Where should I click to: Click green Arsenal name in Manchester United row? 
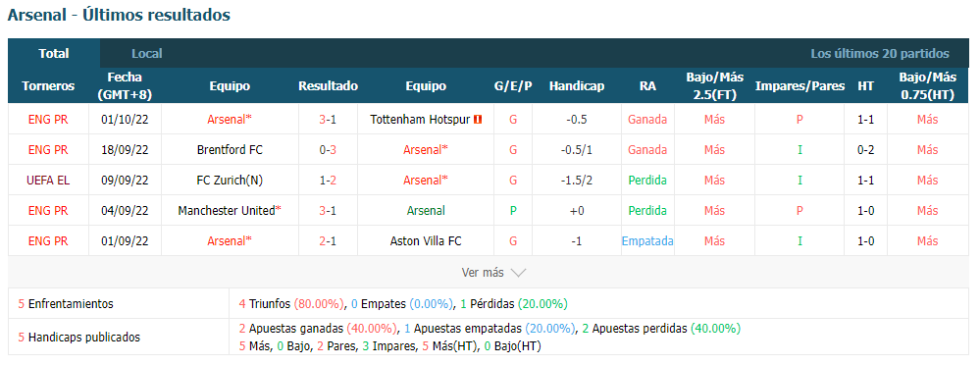(x=426, y=211)
